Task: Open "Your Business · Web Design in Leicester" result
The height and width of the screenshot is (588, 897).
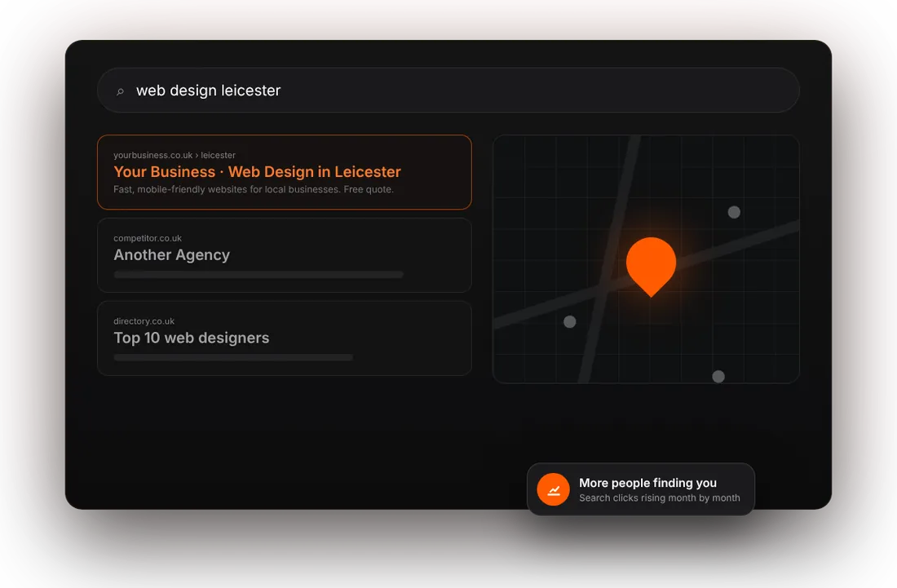Action: [285, 172]
